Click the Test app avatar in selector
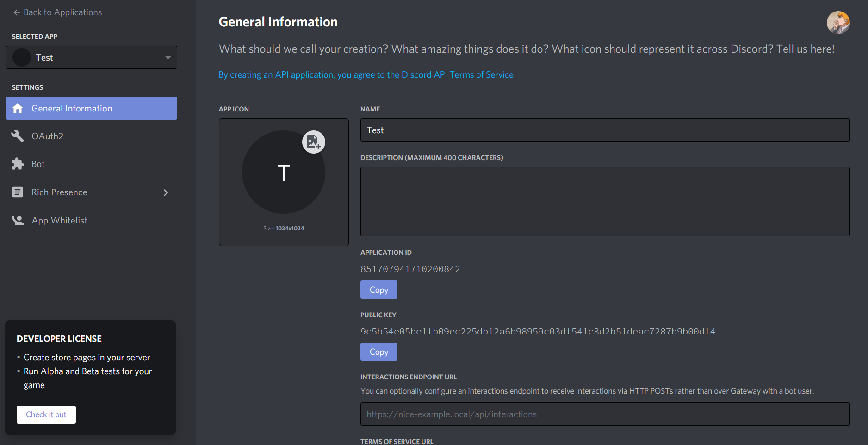Image resolution: width=868 pixels, height=445 pixels. click(21, 57)
